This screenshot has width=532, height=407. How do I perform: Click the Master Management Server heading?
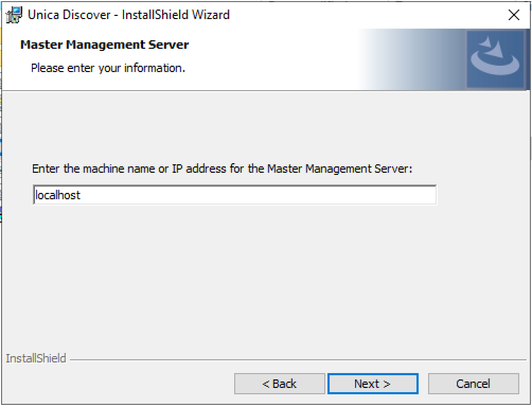[x=104, y=45]
